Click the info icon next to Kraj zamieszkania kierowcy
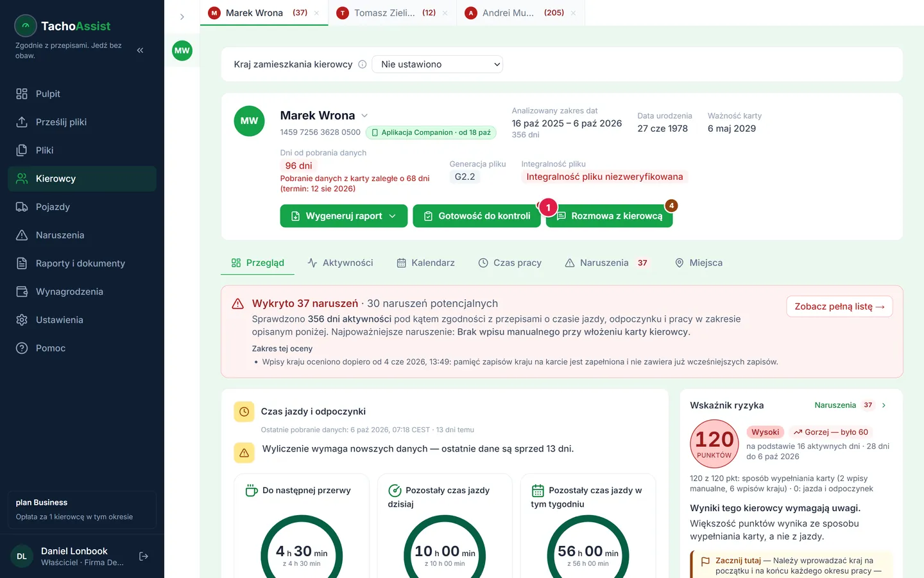Viewport: 924px width, 578px height. click(x=362, y=64)
